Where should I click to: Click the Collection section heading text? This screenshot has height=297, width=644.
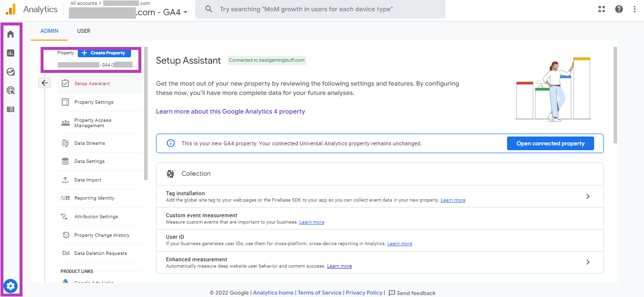(x=196, y=174)
